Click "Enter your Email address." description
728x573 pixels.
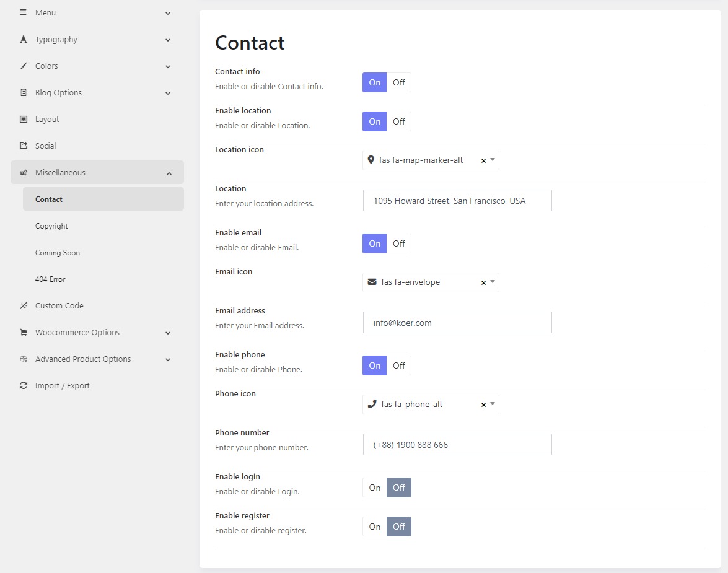[x=260, y=325]
